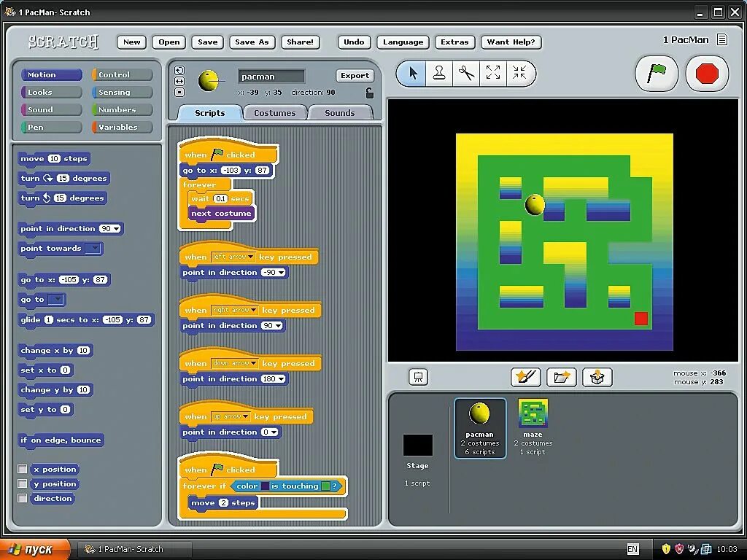Image resolution: width=747 pixels, height=560 pixels.
Task: Enable the x position checkbox
Action: pyautogui.click(x=23, y=469)
